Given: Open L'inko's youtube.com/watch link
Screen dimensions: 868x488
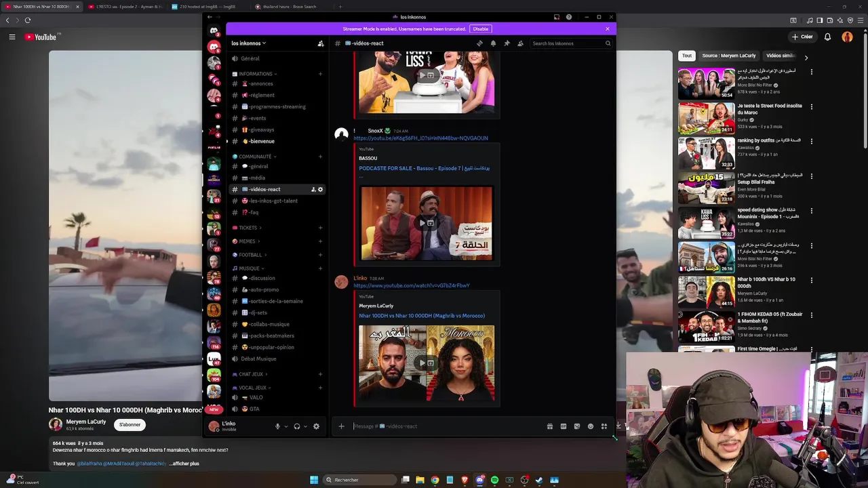Looking at the screenshot, I should (412, 285).
